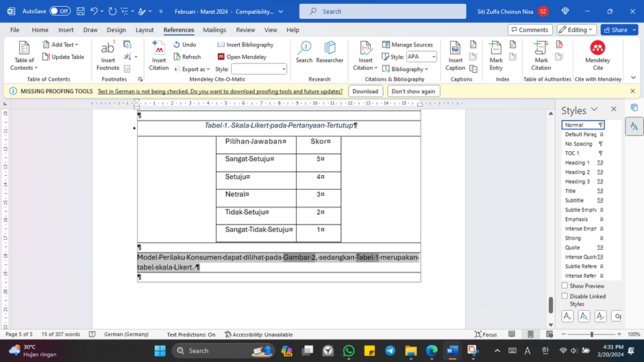Click Download proofing tools button
The image size is (644, 362).
coord(365,91)
